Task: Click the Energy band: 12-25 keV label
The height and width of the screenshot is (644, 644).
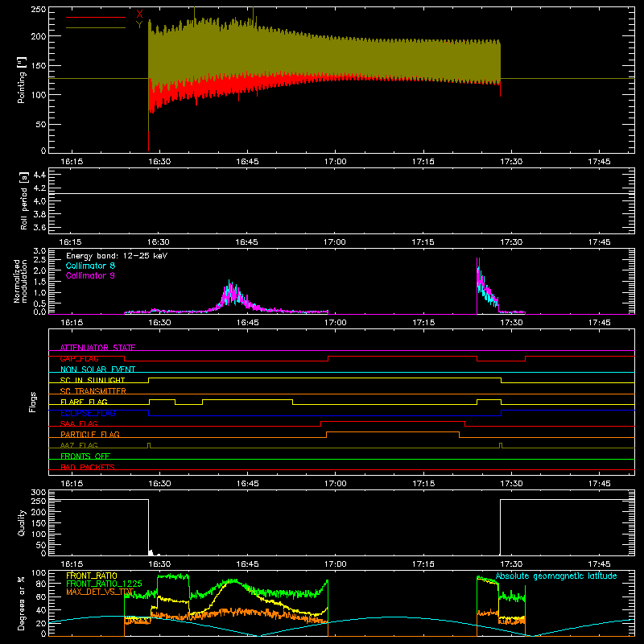Action: click(117, 256)
